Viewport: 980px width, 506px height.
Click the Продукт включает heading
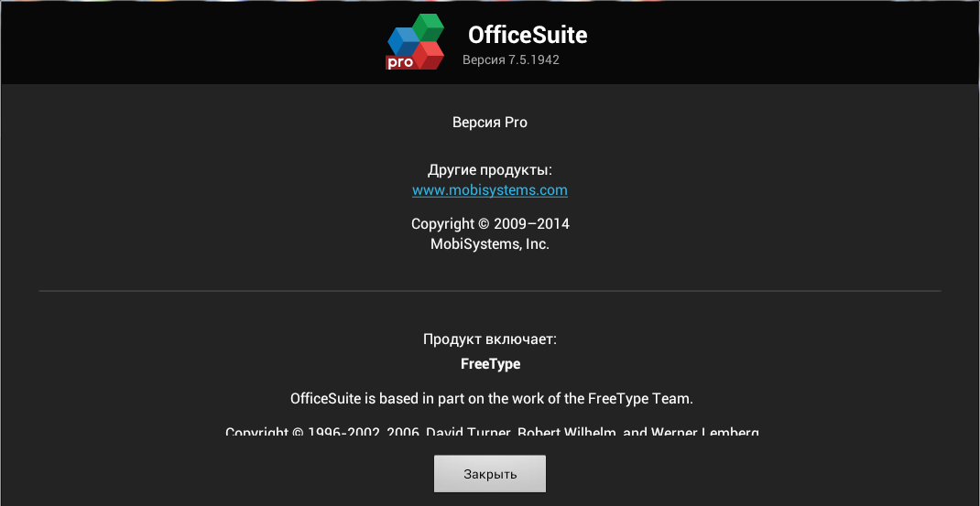point(490,339)
